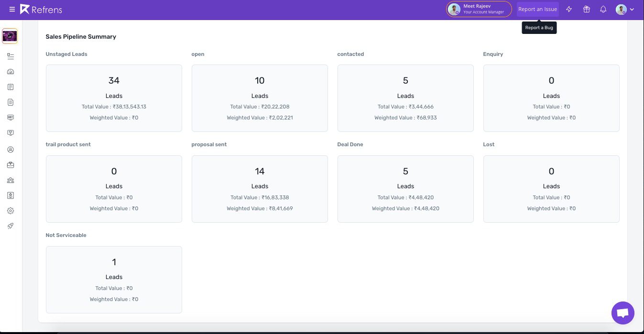Open the notifications bell
The image size is (644, 334).
click(603, 9)
